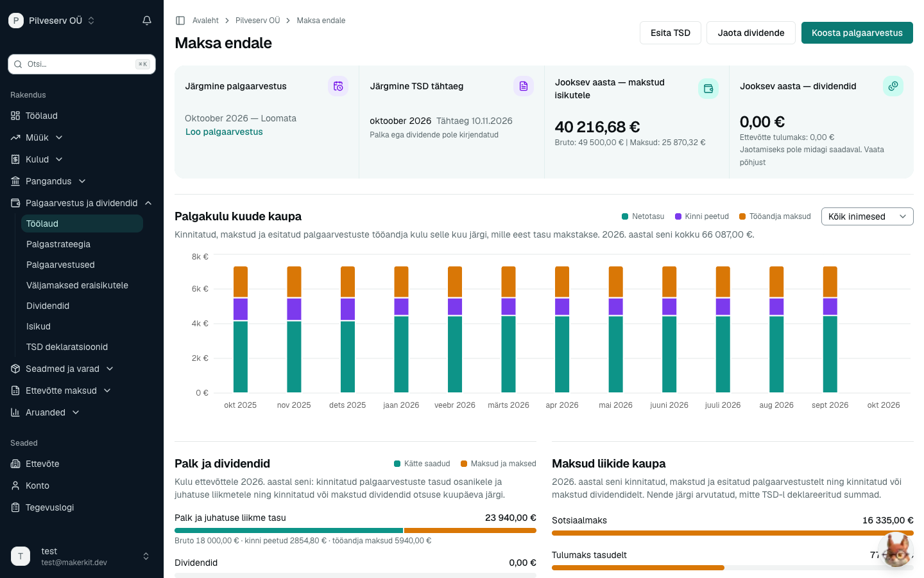924x578 pixels.
Task: Click the Esita TSD button
Action: click(671, 33)
